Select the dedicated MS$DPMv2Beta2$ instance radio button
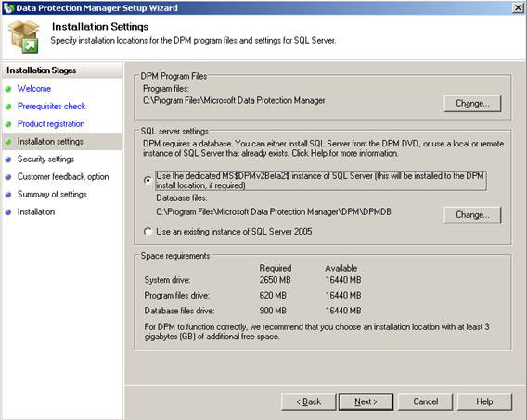This screenshot has width=527, height=420. tap(148, 180)
